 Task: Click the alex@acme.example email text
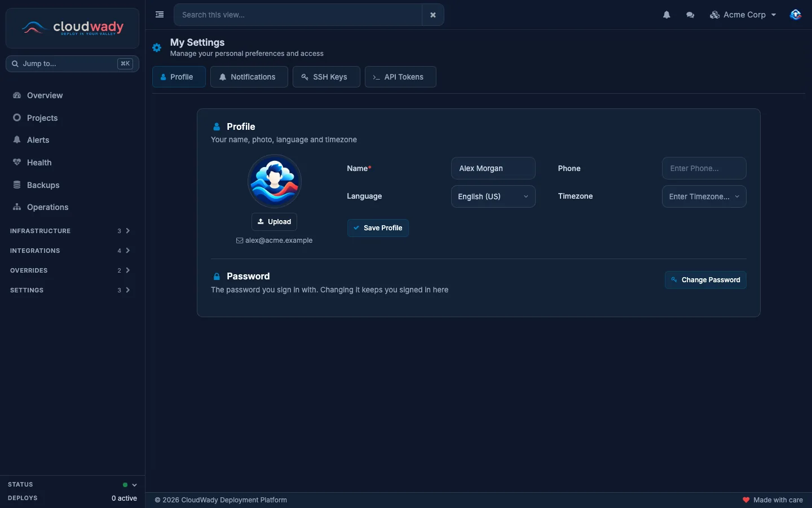[279, 240]
